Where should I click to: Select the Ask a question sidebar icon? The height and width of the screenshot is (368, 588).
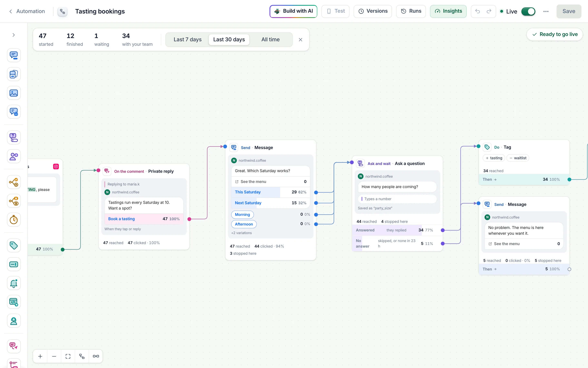click(14, 138)
